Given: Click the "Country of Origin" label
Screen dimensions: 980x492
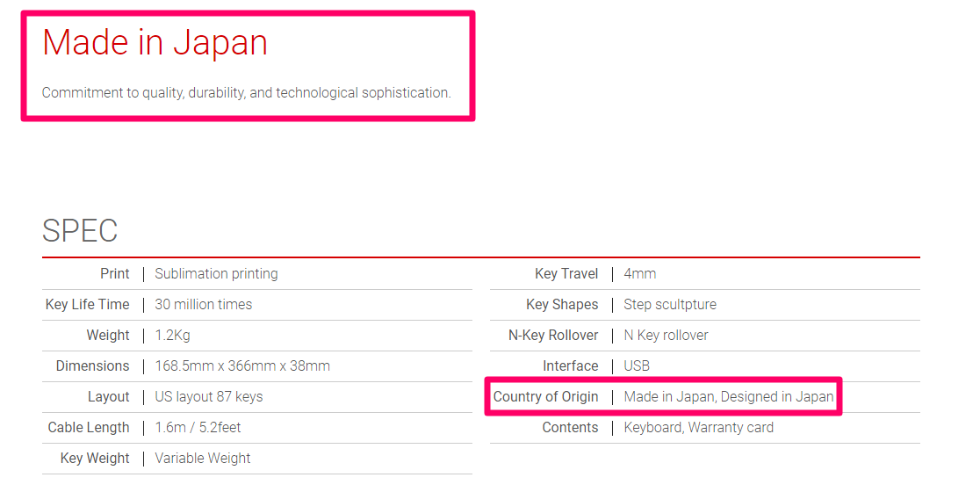Looking at the screenshot, I should 545,397.
